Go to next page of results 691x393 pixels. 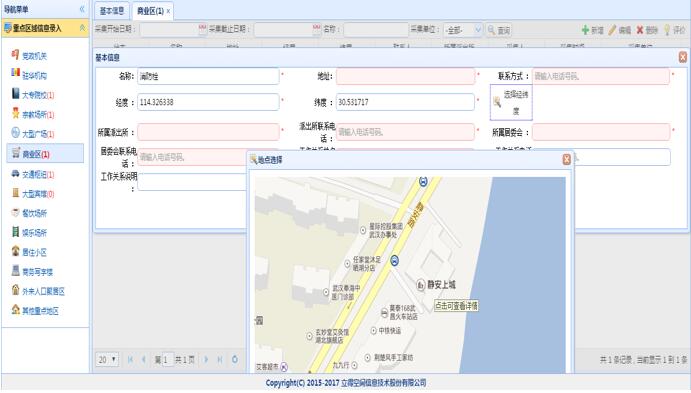(206, 360)
